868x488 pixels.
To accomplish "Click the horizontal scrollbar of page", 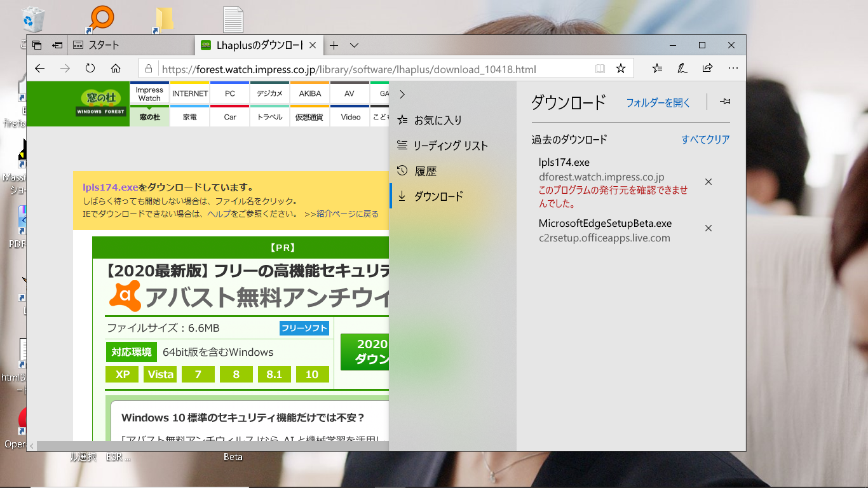I will (x=213, y=446).
